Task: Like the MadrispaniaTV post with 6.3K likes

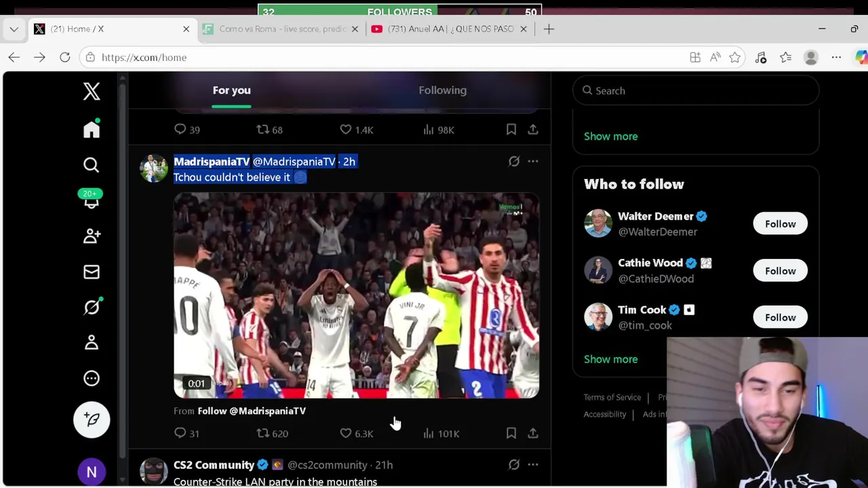Action: 356,433
